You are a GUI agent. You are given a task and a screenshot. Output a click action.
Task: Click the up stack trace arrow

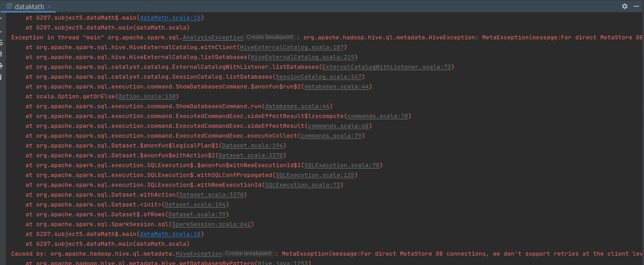[x=1, y=19]
